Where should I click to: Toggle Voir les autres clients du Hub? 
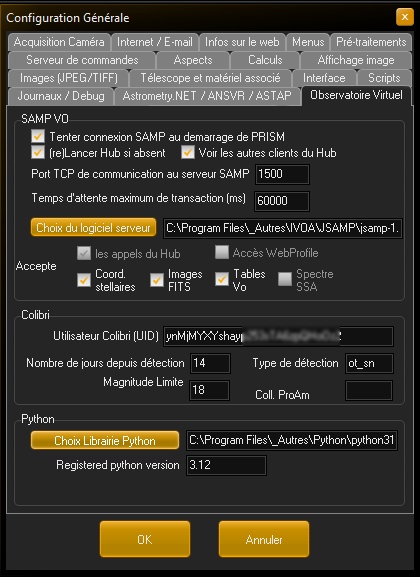coord(188,152)
